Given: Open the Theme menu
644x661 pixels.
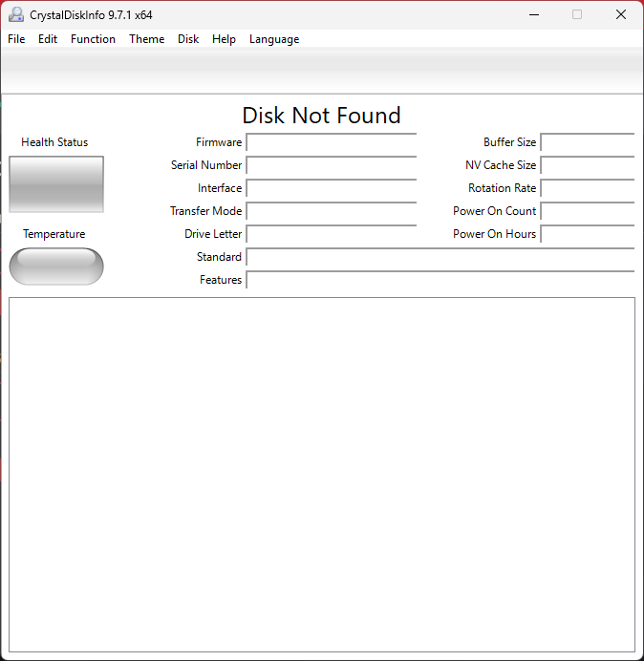Looking at the screenshot, I should click(x=146, y=39).
